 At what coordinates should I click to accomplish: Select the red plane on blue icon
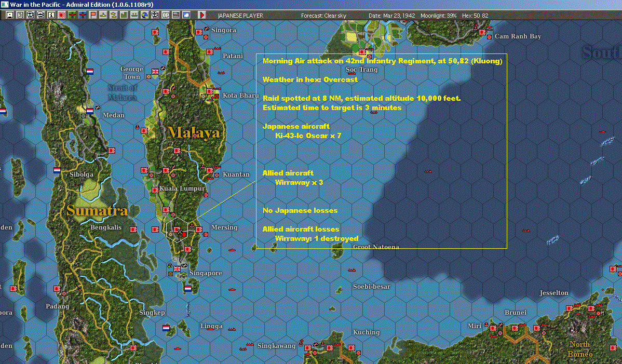coord(83,15)
